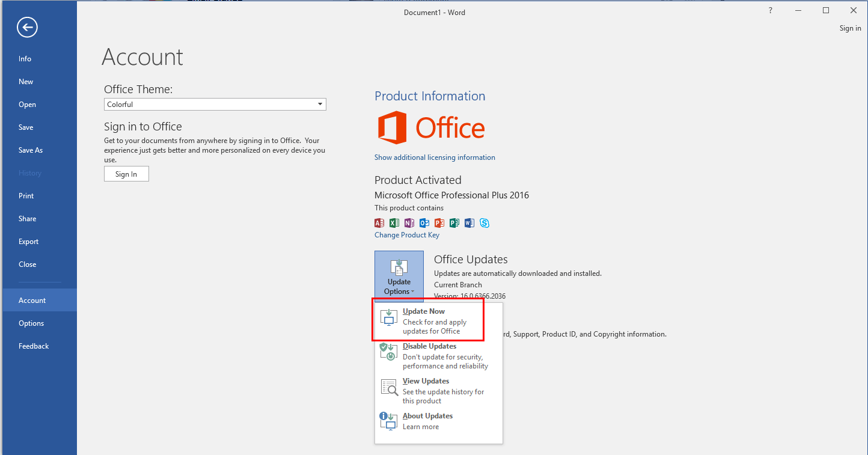Select Disable Updates in the menu
This screenshot has width=868, height=455.
click(438, 356)
